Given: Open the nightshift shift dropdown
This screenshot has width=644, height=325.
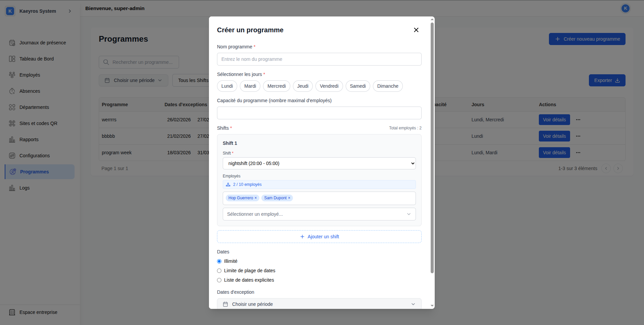Looking at the screenshot, I should tap(319, 163).
